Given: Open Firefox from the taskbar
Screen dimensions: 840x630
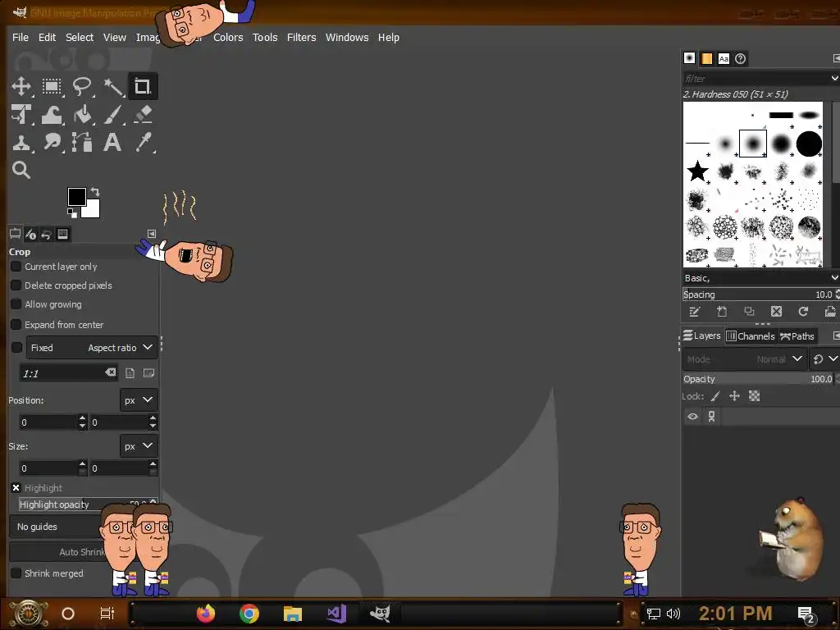Looking at the screenshot, I should click(206, 614).
